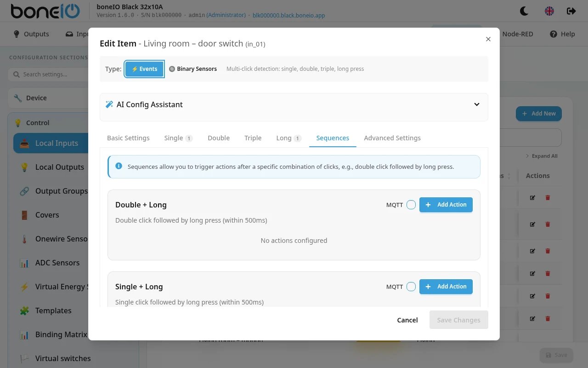Click the Help question mark icon

(554, 34)
